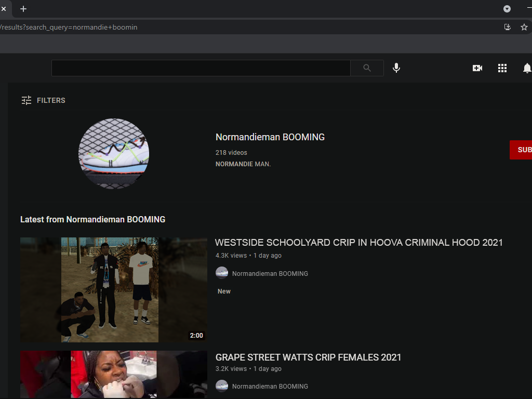
Task: Bookmark this page with the star icon
Action: click(x=524, y=27)
